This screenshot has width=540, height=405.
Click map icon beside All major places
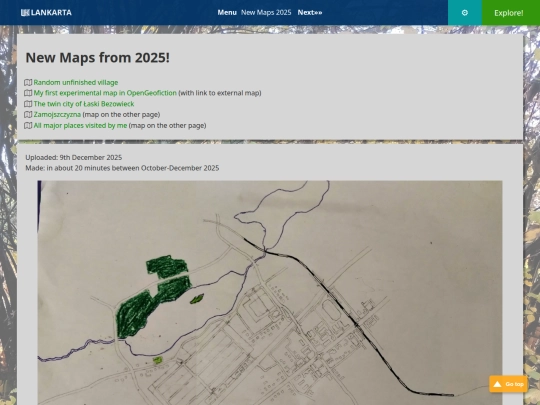(x=28, y=125)
